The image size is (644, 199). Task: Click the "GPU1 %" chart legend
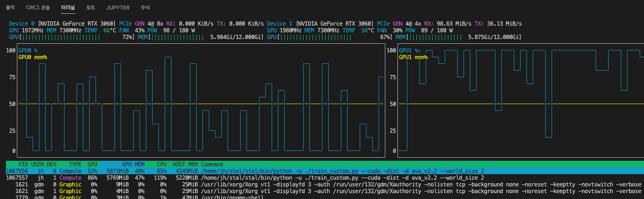point(408,50)
